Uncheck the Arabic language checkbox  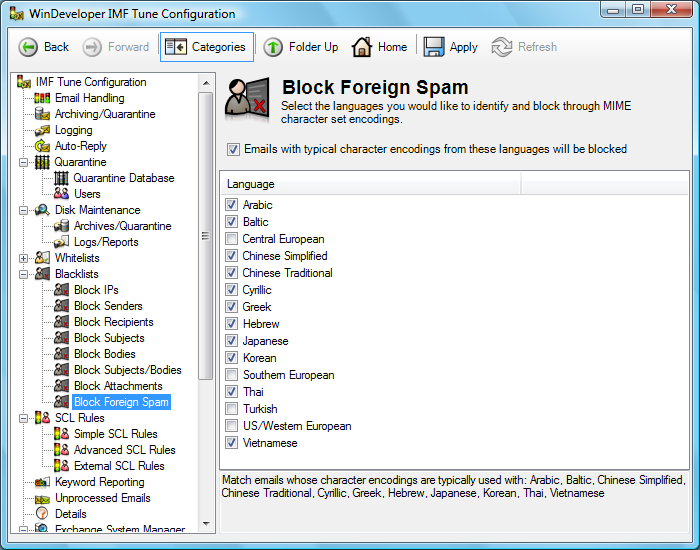[x=231, y=205]
